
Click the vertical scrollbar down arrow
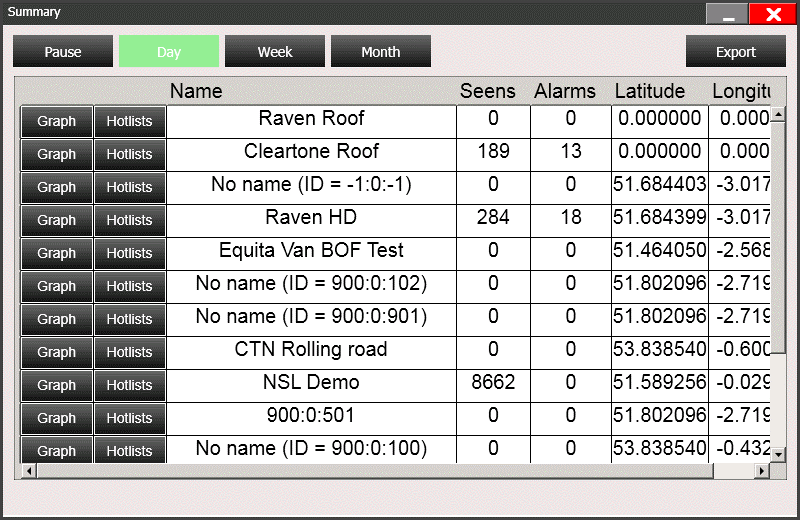(x=778, y=454)
